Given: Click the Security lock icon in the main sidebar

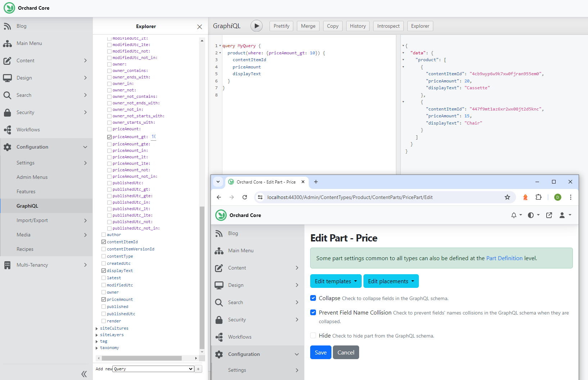Looking at the screenshot, I should (7, 112).
